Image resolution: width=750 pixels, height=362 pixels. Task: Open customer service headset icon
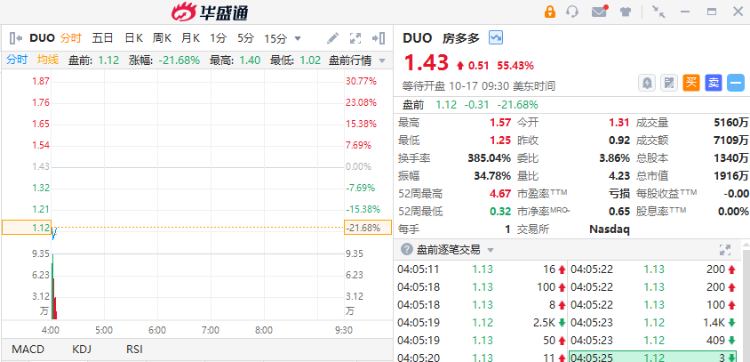[572, 12]
